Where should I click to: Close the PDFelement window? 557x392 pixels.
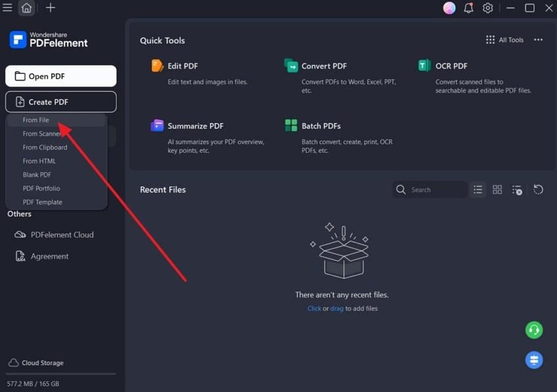coord(549,8)
